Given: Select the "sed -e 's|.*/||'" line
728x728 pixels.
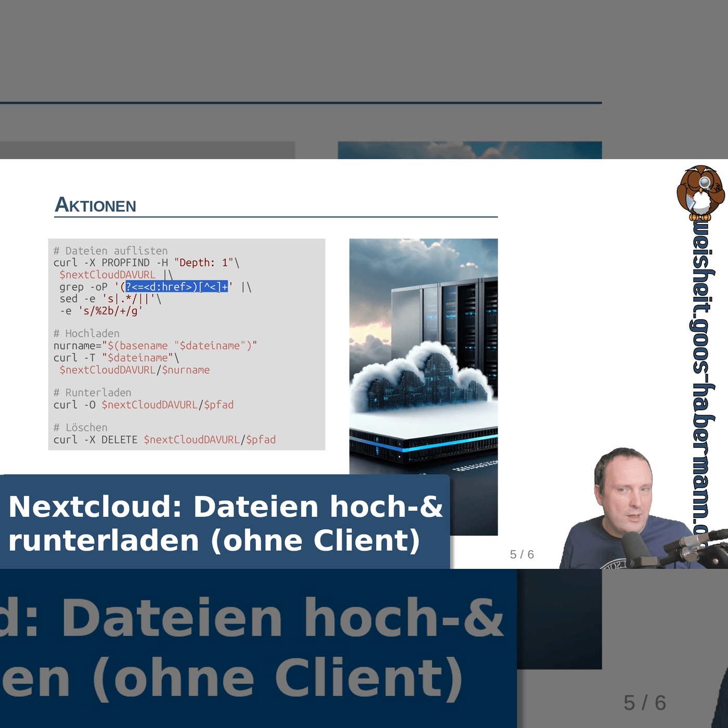Looking at the screenshot, I should point(110,298).
